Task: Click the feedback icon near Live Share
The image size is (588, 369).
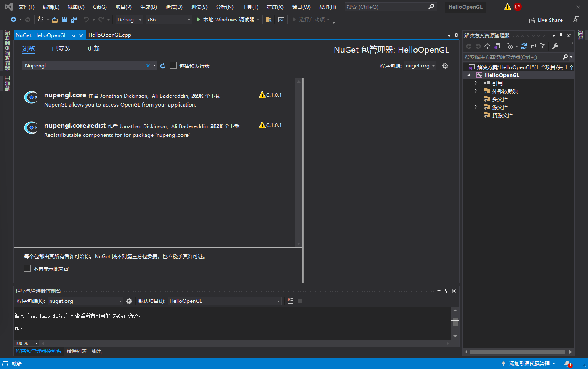Action: (x=576, y=20)
